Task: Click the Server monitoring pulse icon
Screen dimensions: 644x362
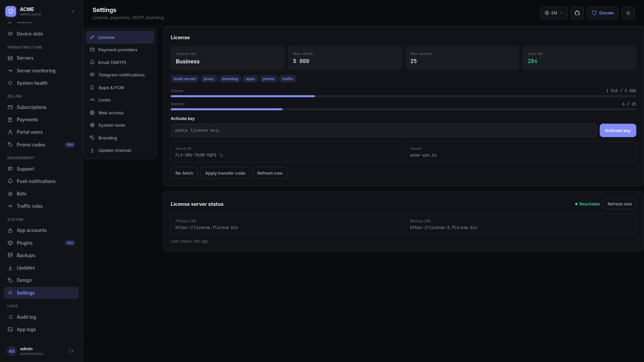Action: click(10, 71)
